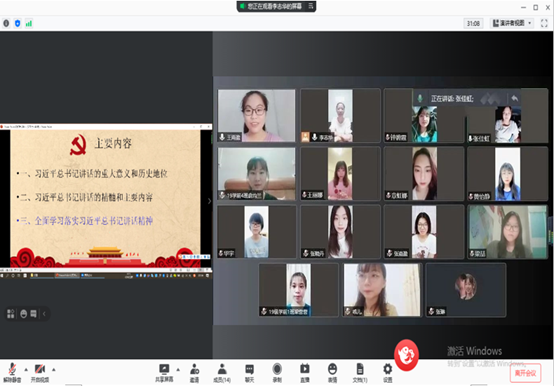Open 表情 emoji reactions icon
Image resolution: width=554 pixels, height=386 pixels.
(x=332, y=373)
